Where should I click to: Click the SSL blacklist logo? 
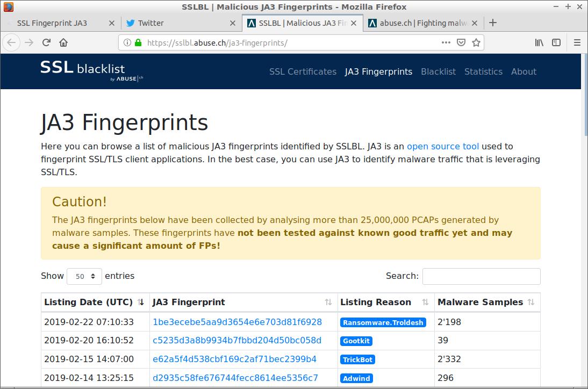point(91,71)
